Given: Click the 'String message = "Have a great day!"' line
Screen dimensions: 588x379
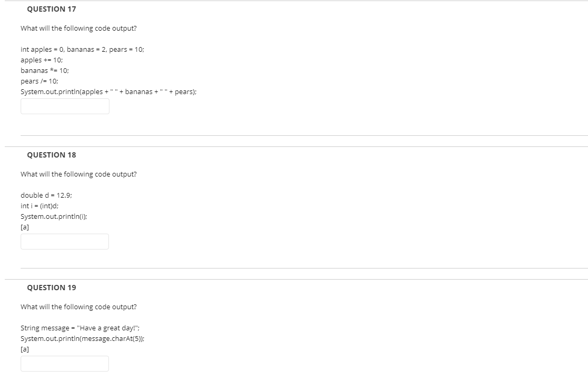Looking at the screenshot, I should [80, 328].
